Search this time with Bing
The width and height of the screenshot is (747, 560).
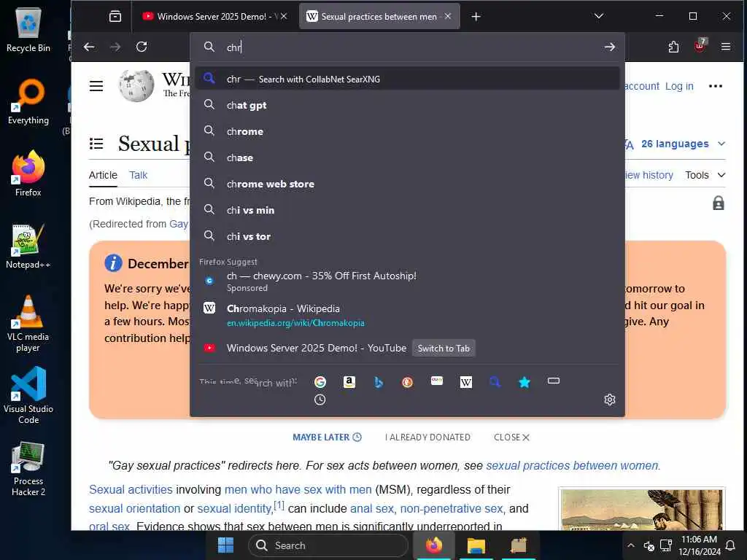(379, 382)
